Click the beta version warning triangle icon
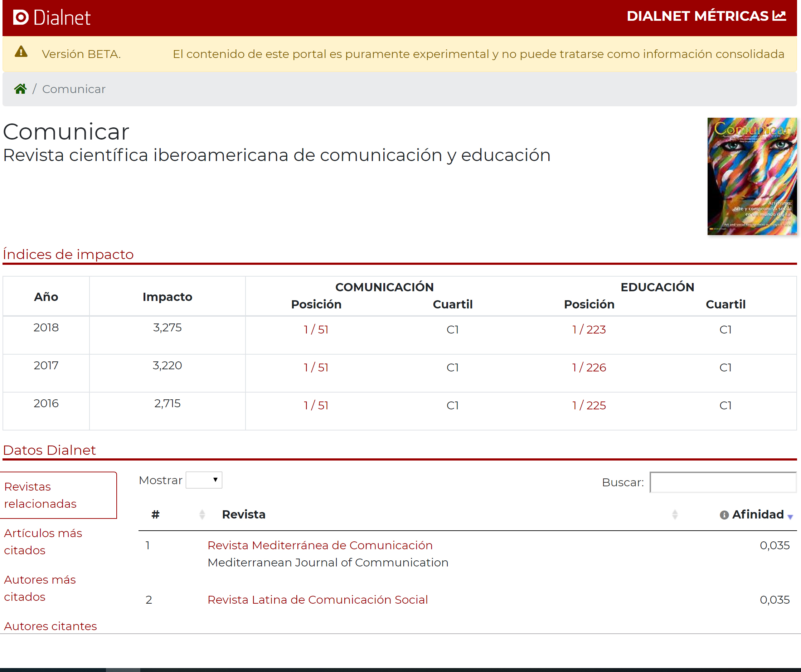 tap(21, 52)
